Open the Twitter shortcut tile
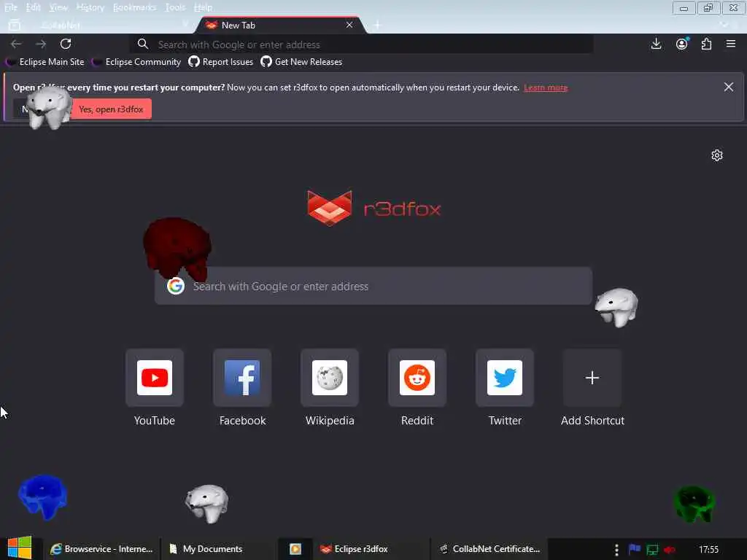 coord(505,378)
